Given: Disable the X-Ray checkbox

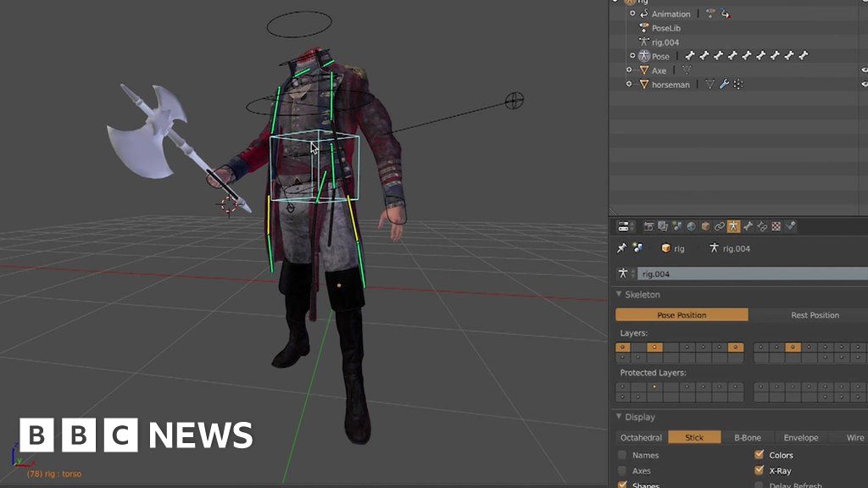Looking at the screenshot, I should (x=759, y=470).
